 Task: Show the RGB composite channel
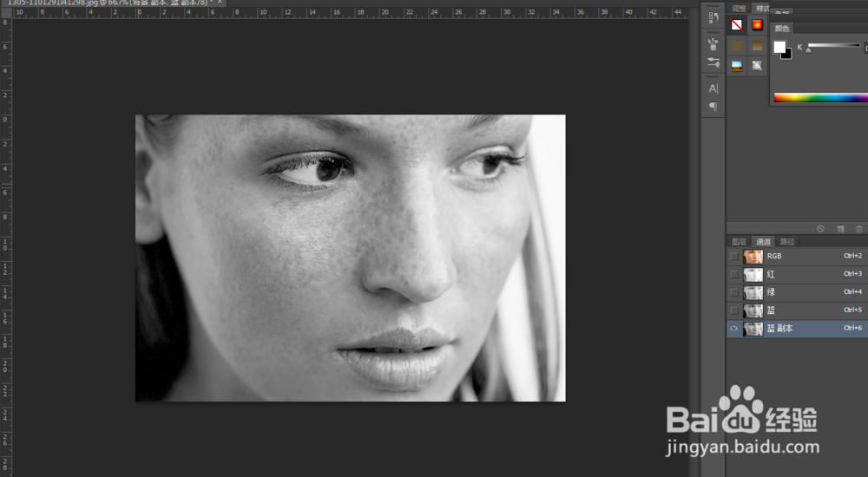click(x=734, y=256)
